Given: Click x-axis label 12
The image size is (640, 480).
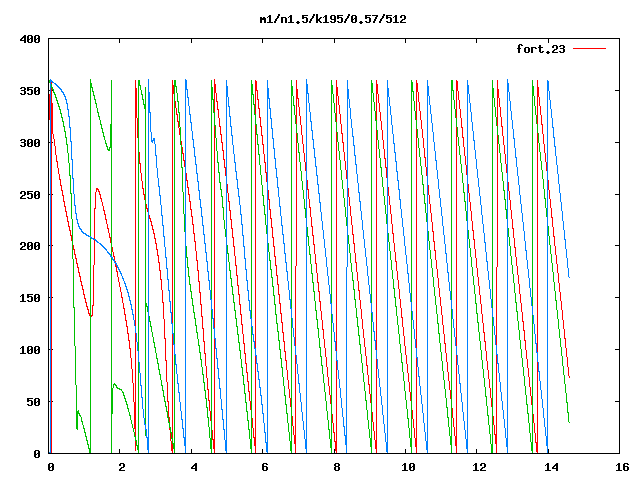Looking at the screenshot, I should [479, 467].
